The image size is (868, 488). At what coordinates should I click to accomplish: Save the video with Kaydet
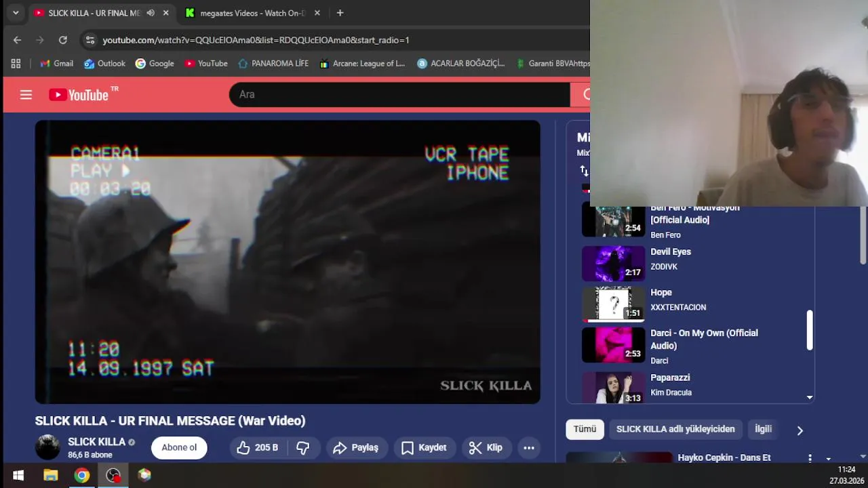pyautogui.click(x=424, y=447)
